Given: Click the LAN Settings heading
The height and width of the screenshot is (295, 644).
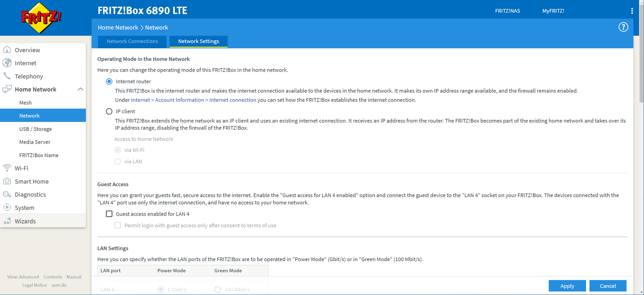Looking at the screenshot, I should pyautogui.click(x=113, y=248).
